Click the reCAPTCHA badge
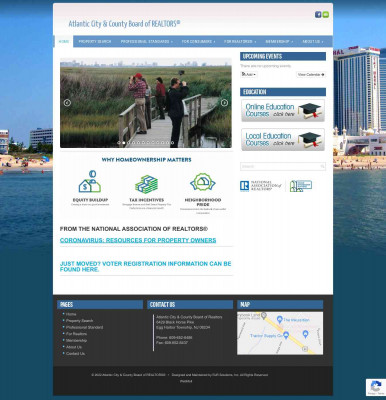This screenshot has width=386, height=400. tap(376, 387)
